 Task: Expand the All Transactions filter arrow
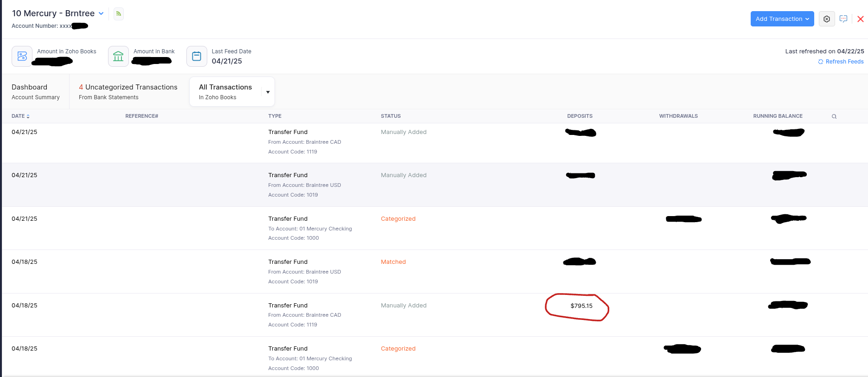(x=268, y=92)
